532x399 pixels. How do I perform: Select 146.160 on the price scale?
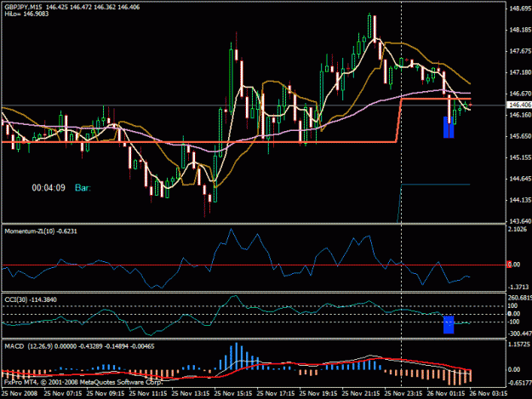(x=520, y=115)
